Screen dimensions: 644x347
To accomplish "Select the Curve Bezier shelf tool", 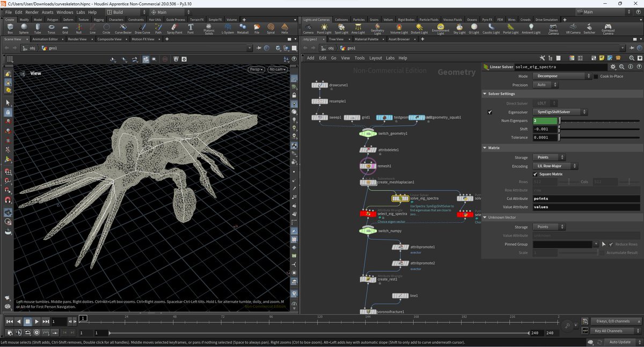I will point(123,28).
